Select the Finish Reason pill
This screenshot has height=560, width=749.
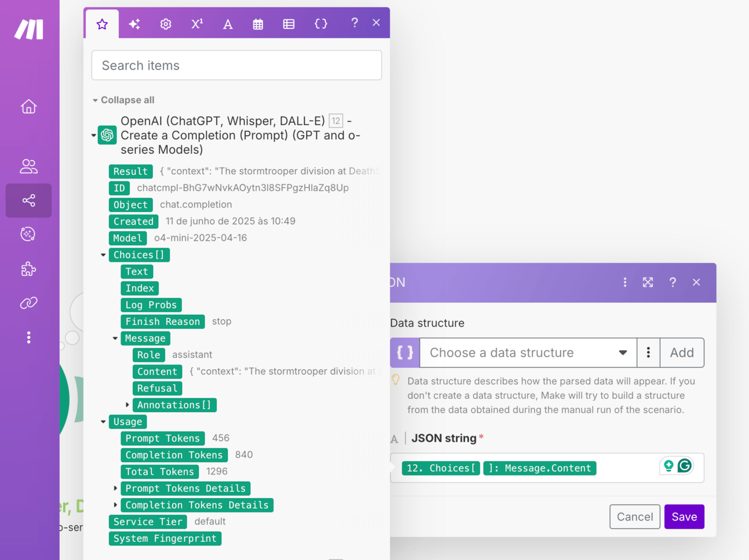[x=163, y=322]
